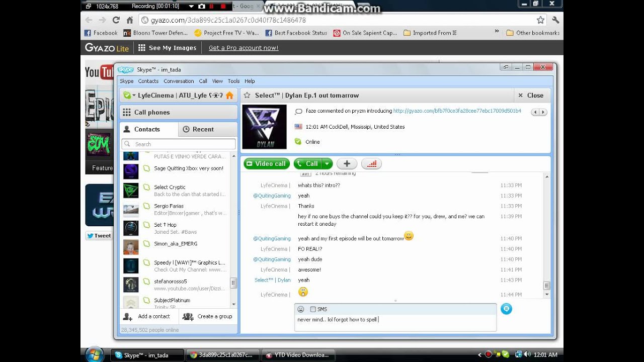Image resolution: width=644 pixels, height=362 pixels.
Task: Open the Call menu in menu bar
Action: pos(203,81)
